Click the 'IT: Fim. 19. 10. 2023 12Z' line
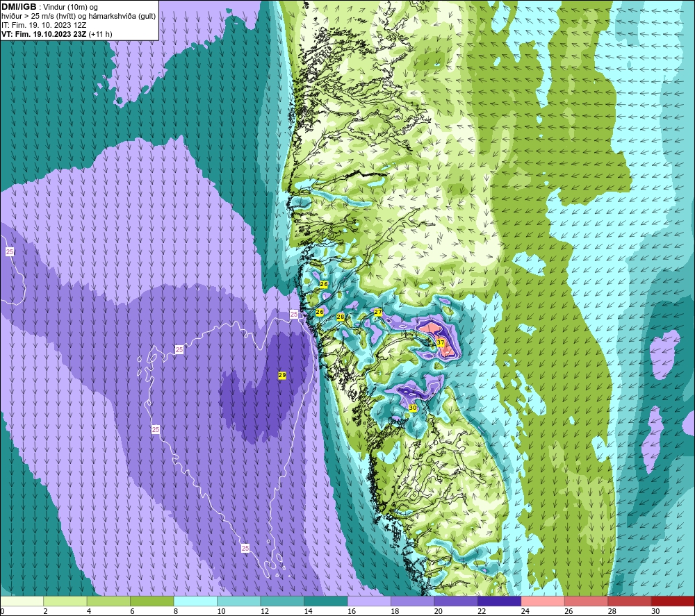This screenshot has width=695, height=616. [x=44, y=25]
